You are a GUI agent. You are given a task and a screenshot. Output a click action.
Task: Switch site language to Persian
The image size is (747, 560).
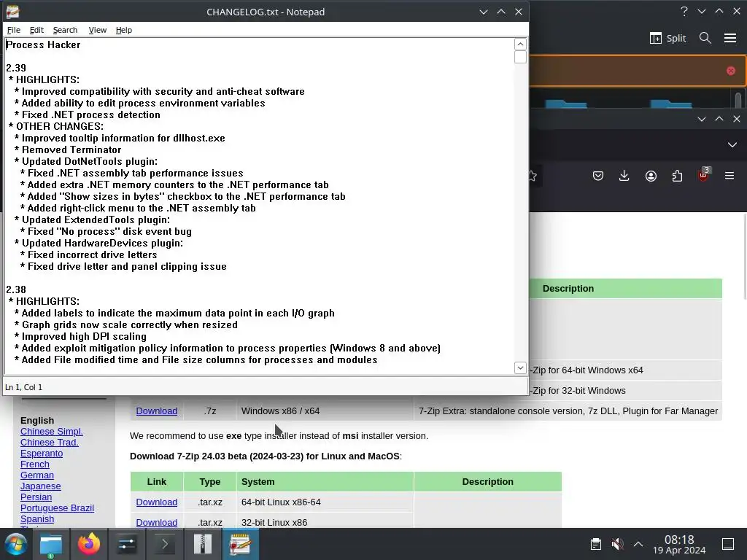[x=36, y=497]
